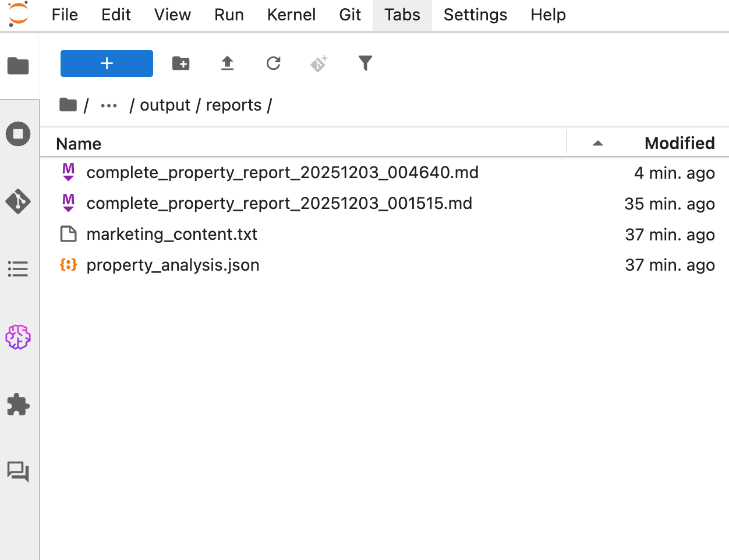Create a new folder

[181, 63]
